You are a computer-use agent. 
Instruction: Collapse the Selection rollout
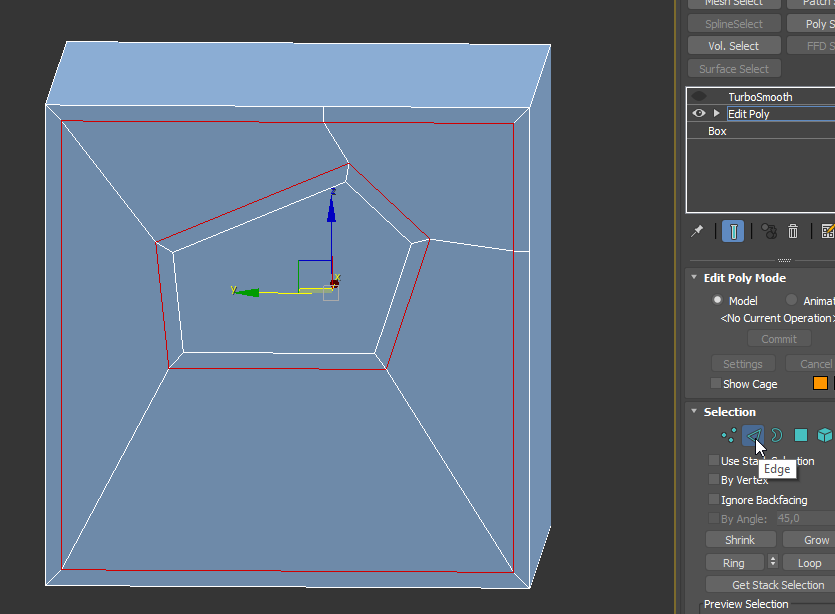click(x=693, y=411)
